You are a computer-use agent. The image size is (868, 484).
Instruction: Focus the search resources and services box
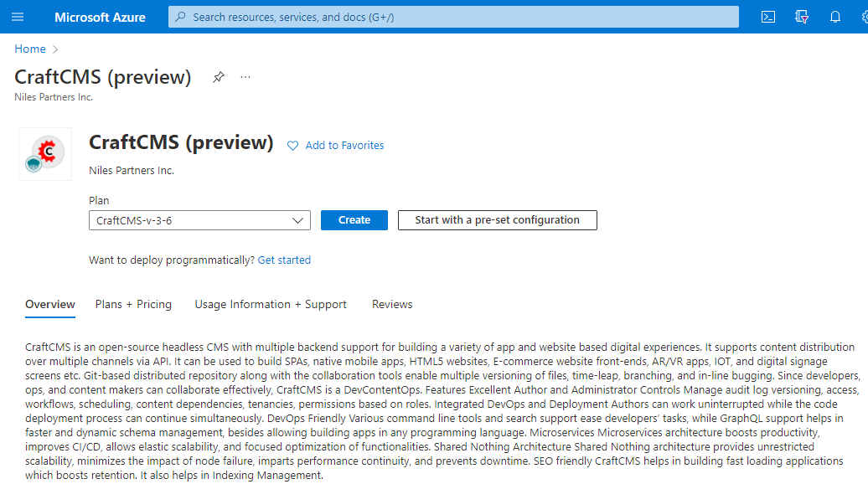click(x=452, y=17)
